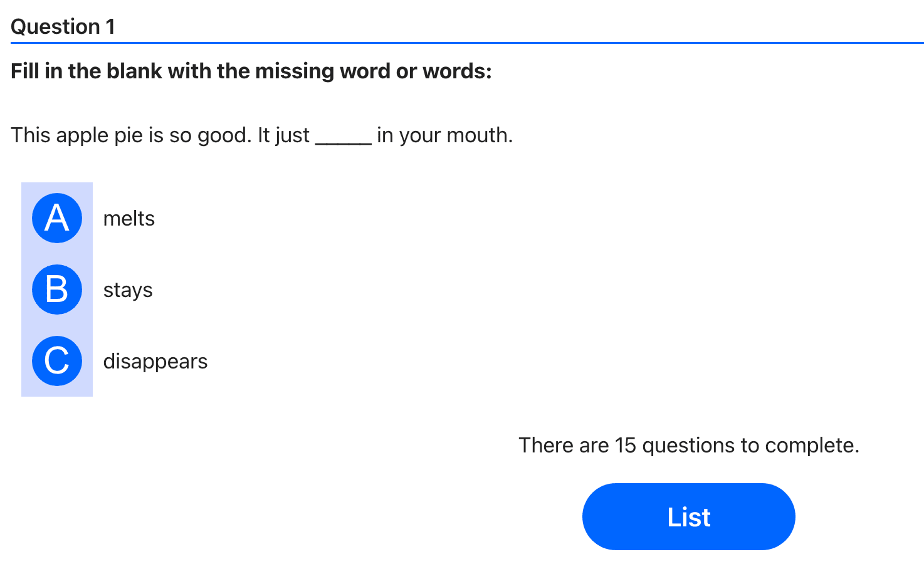The width and height of the screenshot is (924, 574).
Task: Click the "Question 1" heading
Action: point(63,27)
